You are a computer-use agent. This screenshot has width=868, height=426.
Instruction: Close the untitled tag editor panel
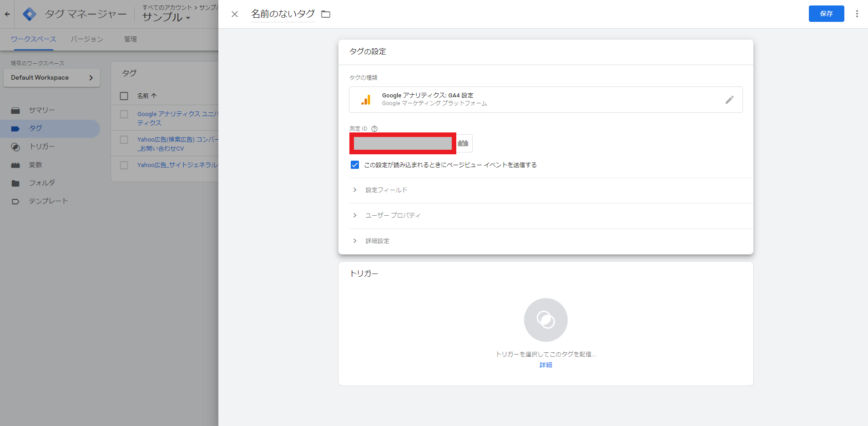click(x=235, y=14)
